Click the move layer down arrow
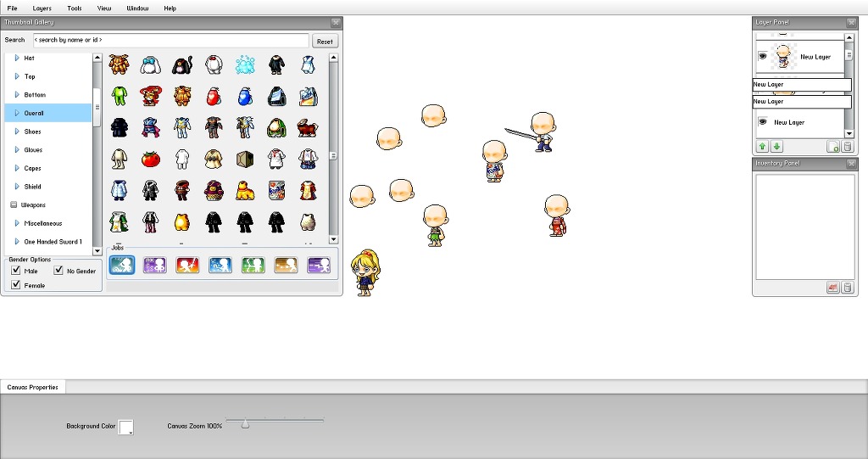 776,147
